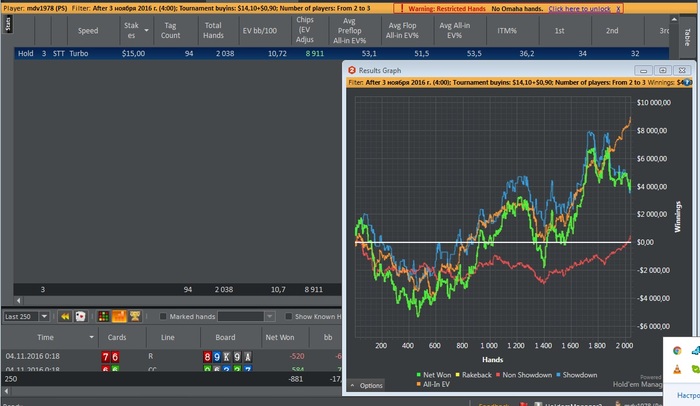Click the red 8 board card
Image resolution: width=700 pixels, height=406 pixels.
[x=207, y=357]
